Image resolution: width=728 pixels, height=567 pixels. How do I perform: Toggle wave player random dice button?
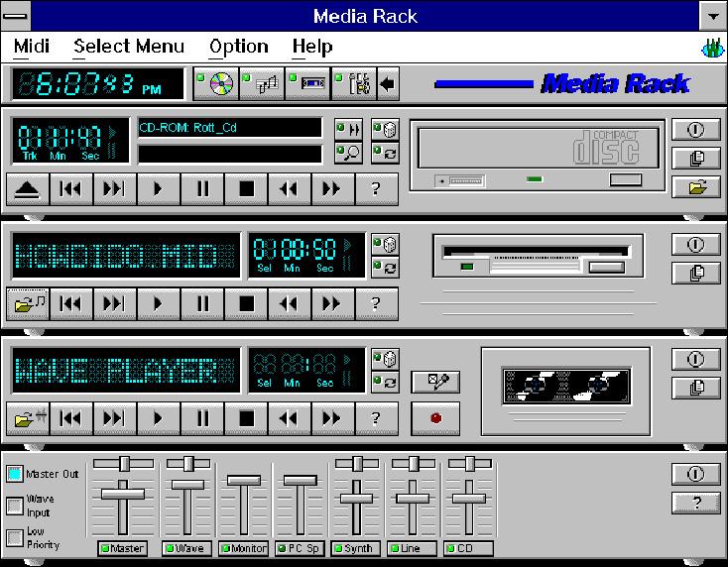(385, 359)
